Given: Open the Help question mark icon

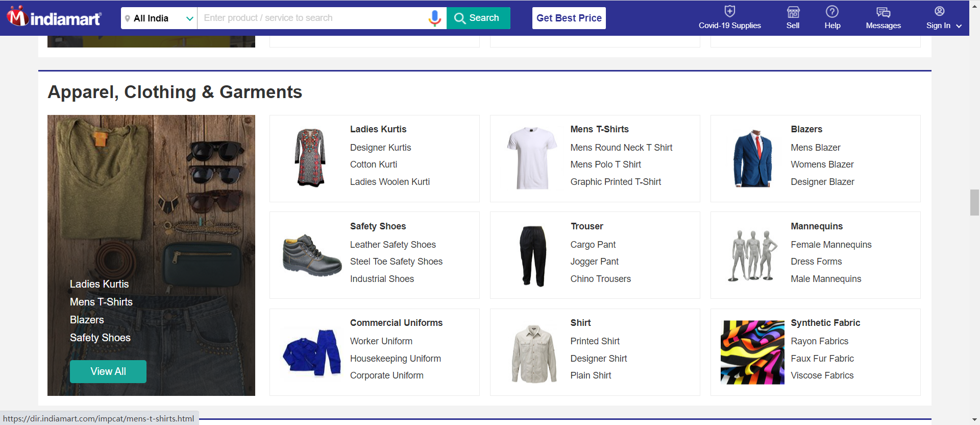Looking at the screenshot, I should pyautogui.click(x=832, y=12).
